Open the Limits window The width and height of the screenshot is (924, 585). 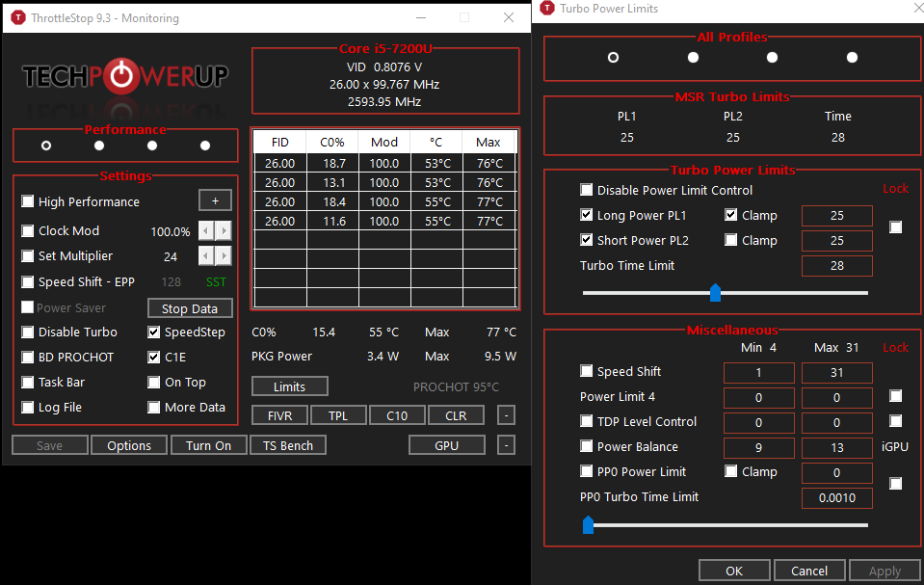tap(289, 386)
